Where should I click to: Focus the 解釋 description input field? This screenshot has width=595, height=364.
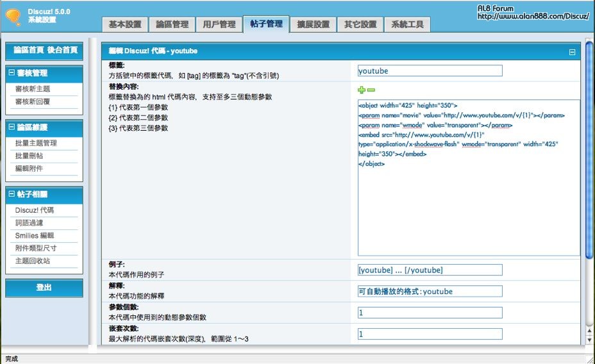pyautogui.click(x=430, y=291)
